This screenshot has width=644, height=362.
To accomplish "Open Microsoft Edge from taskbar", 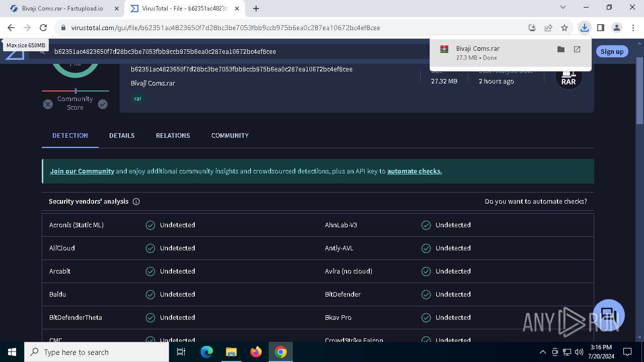I will click(207, 352).
